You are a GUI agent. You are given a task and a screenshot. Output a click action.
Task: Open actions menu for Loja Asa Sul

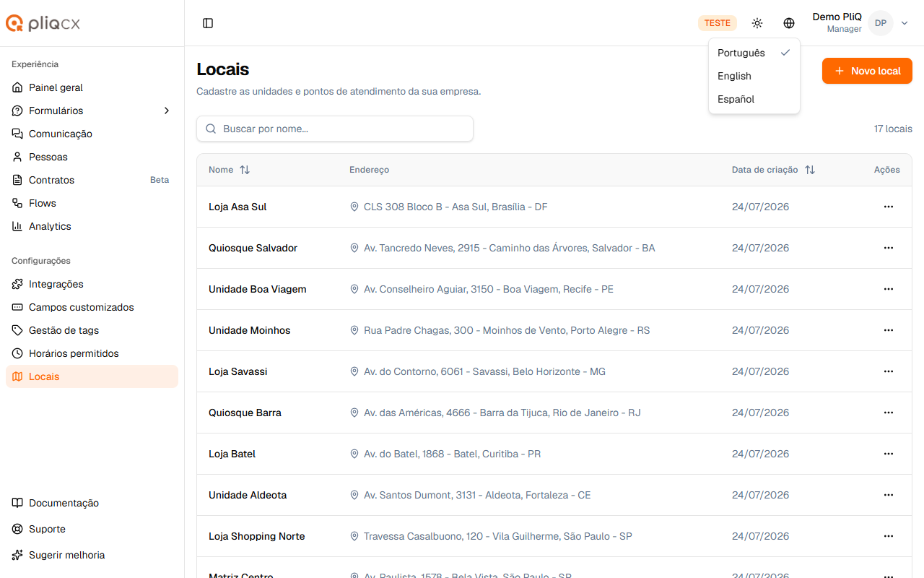pyautogui.click(x=889, y=207)
